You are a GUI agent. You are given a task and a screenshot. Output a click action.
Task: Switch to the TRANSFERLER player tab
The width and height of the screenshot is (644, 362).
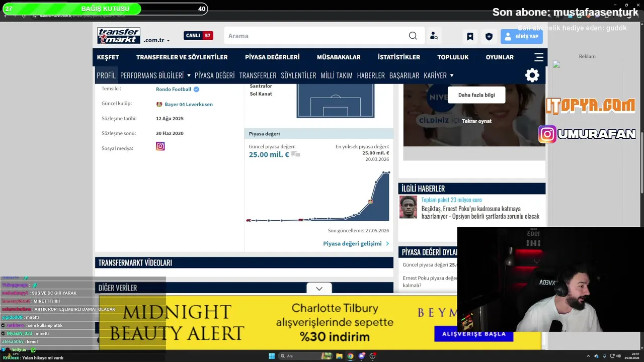pos(258,75)
